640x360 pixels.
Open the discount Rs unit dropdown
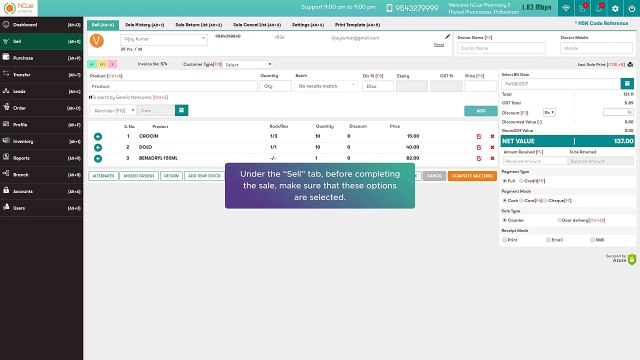click(x=549, y=112)
